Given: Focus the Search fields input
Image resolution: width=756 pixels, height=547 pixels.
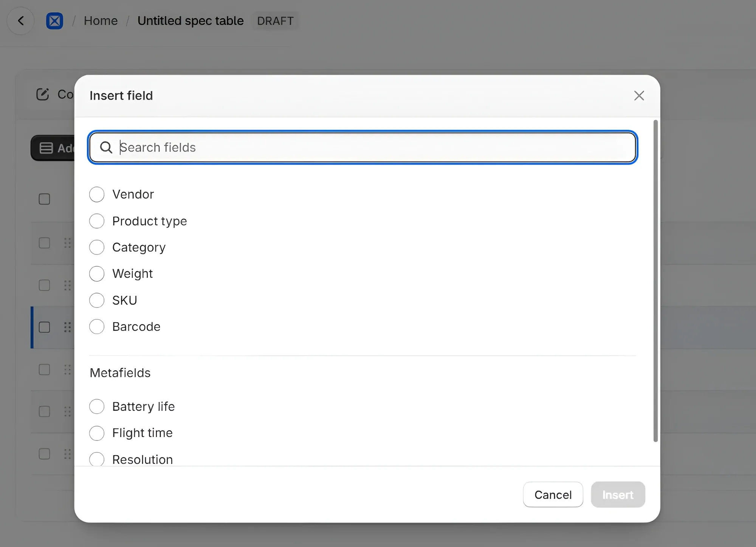Looking at the screenshot, I should [363, 147].
